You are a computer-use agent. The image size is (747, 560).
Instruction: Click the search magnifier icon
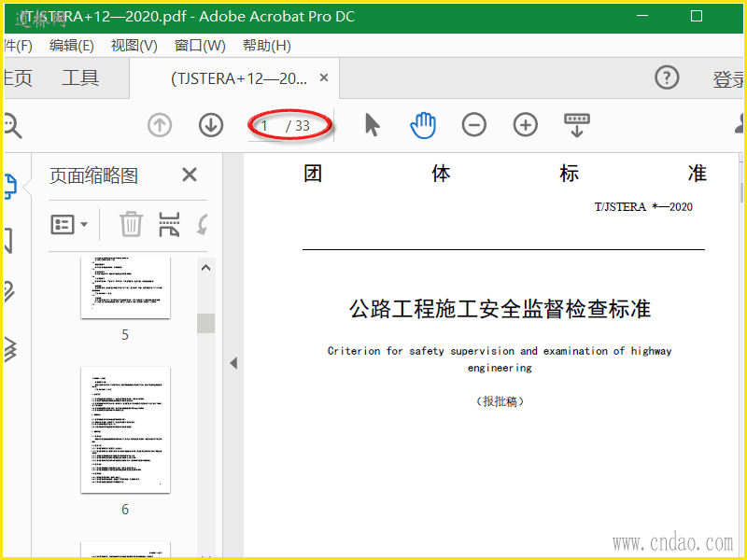(x=12, y=126)
